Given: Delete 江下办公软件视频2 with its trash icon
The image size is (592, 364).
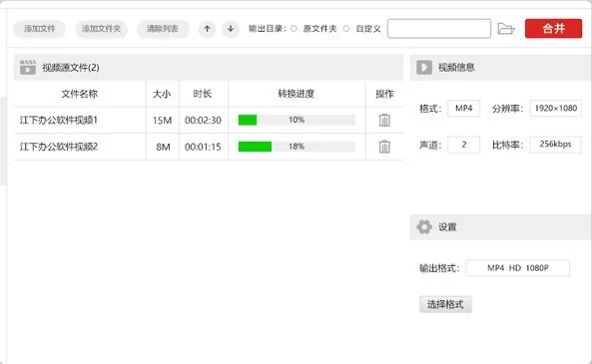Looking at the screenshot, I should click(x=384, y=147).
